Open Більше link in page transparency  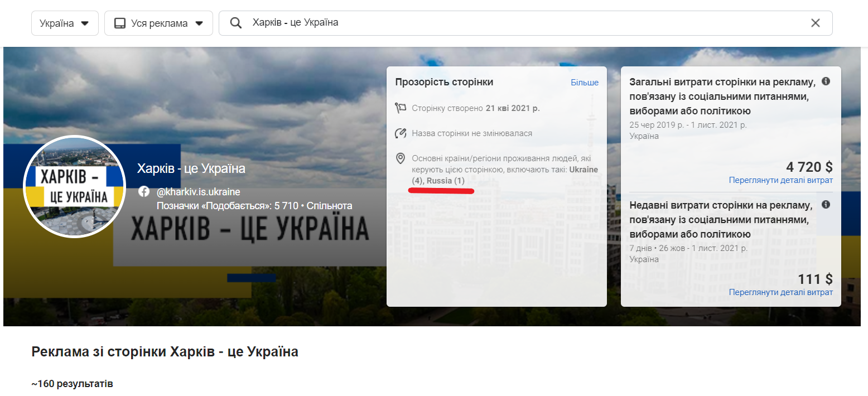point(584,83)
